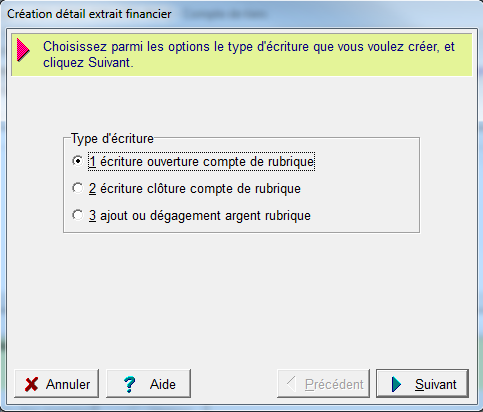This screenshot has width=483, height=412.
Task: Click the 'Création détail extrait financier' title bar
Action: pos(89,14)
